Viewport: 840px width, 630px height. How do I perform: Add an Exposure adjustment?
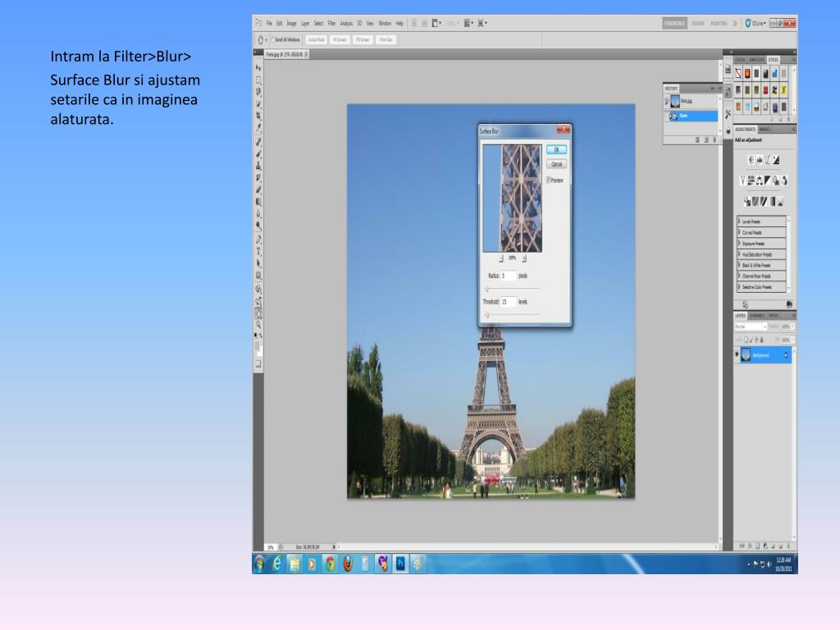[776, 159]
